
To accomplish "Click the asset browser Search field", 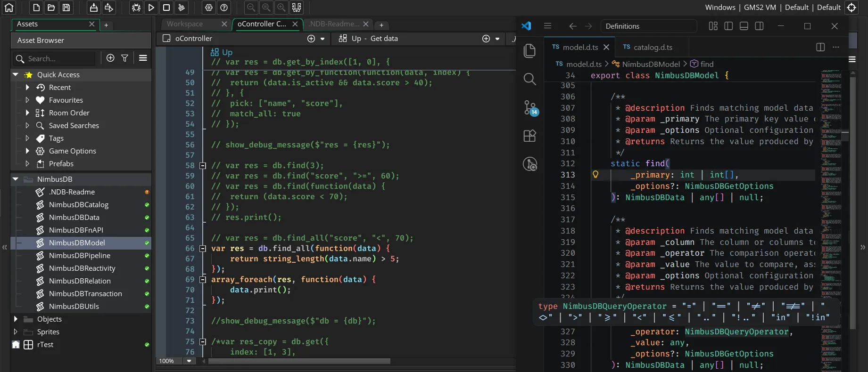I will tap(55, 58).
